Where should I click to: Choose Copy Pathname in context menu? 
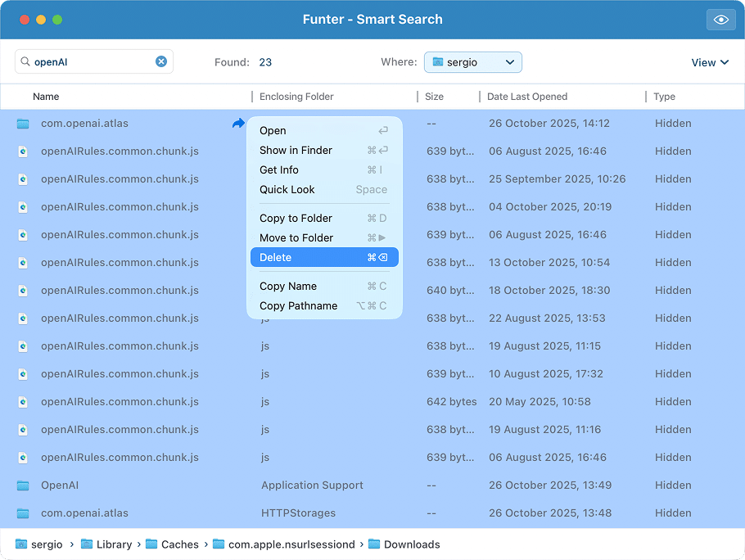click(x=298, y=305)
